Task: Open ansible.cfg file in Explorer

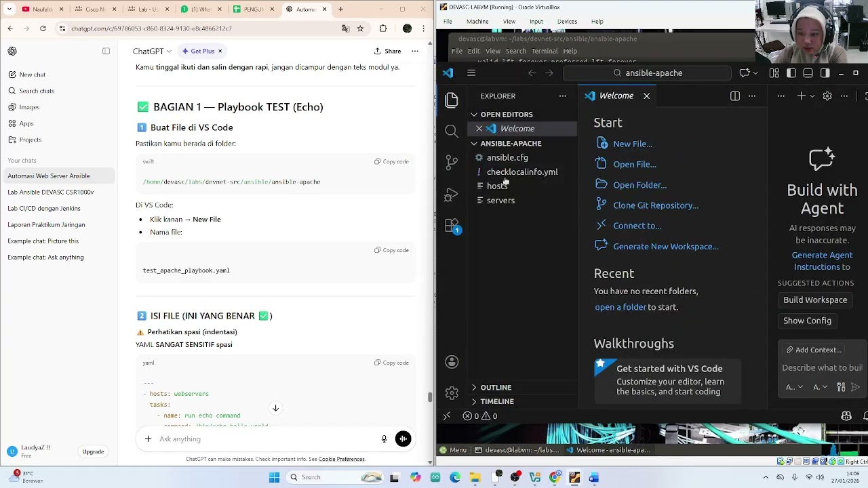Action: [507, 158]
